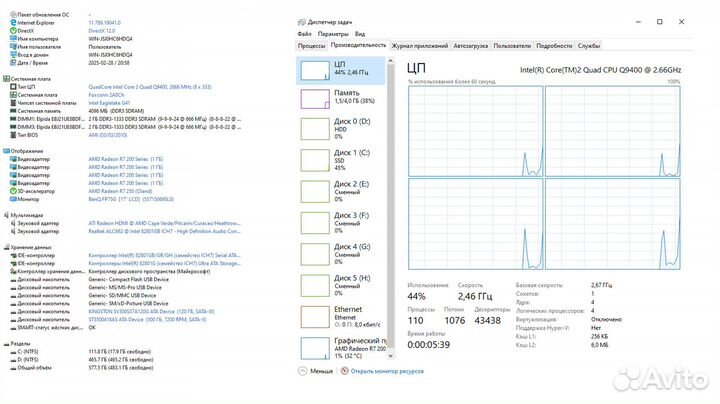Click the Разделы section header icon

click(x=6, y=344)
